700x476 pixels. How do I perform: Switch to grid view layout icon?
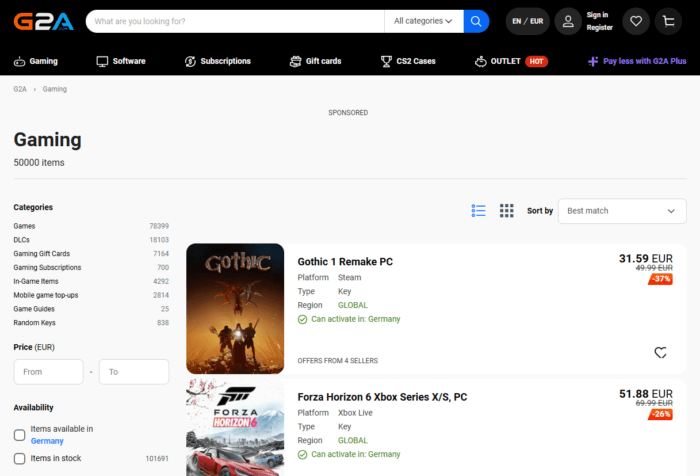click(x=506, y=211)
